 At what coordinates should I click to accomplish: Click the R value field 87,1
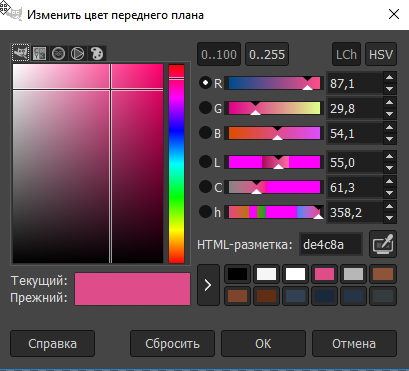tap(355, 83)
